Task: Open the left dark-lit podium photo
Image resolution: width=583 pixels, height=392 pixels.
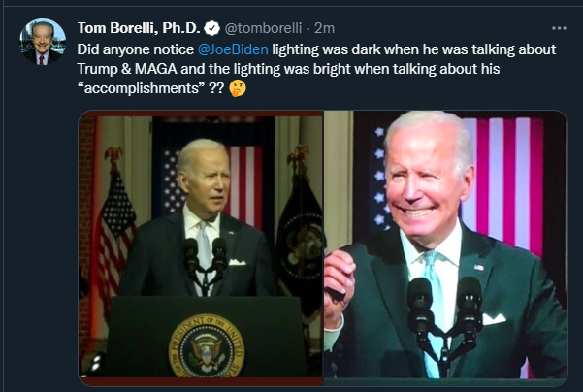Action: pyautogui.click(x=201, y=247)
